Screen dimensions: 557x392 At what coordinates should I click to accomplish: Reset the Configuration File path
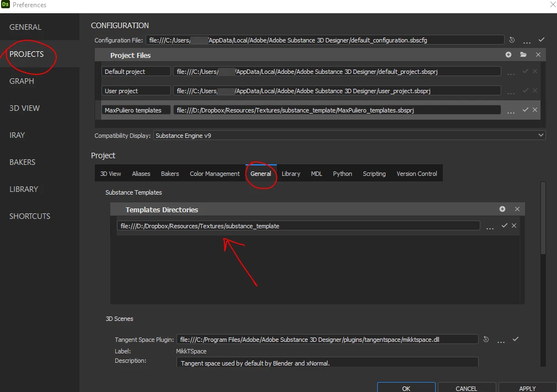click(512, 40)
